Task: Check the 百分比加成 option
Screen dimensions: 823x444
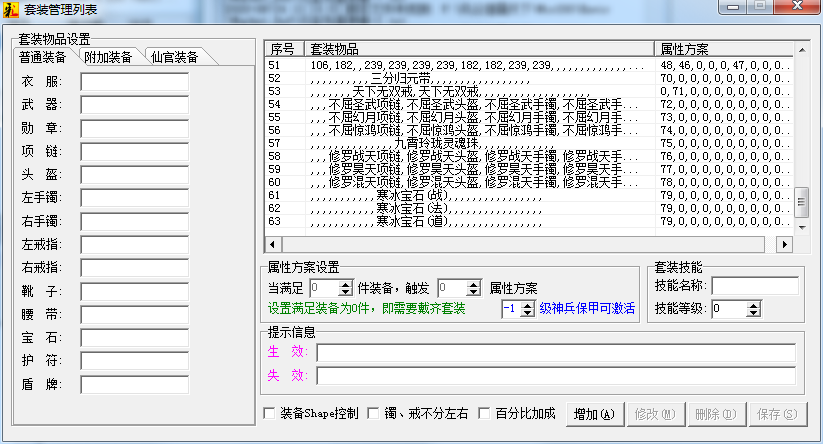Action: 485,413
